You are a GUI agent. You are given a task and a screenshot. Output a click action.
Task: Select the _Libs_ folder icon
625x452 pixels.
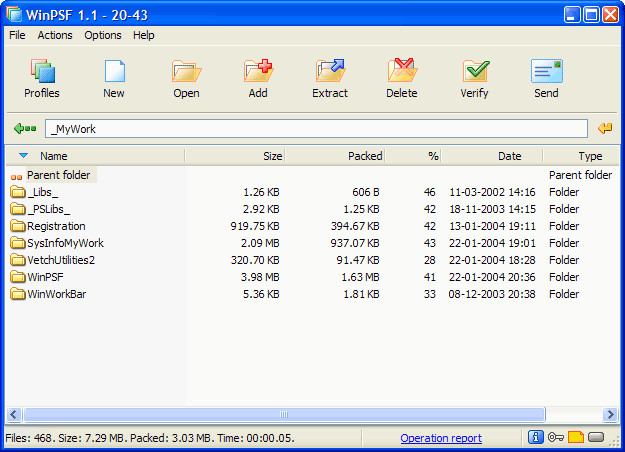click(x=18, y=192)
